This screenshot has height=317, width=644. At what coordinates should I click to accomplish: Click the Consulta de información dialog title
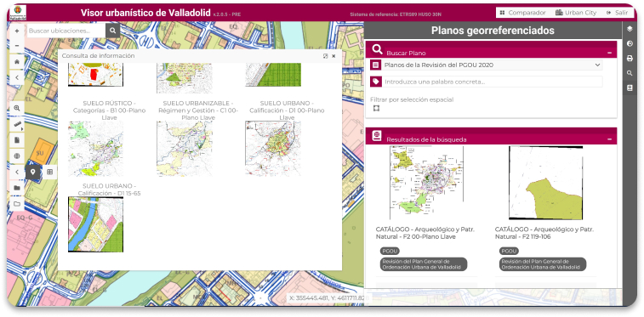pos(98,56)
